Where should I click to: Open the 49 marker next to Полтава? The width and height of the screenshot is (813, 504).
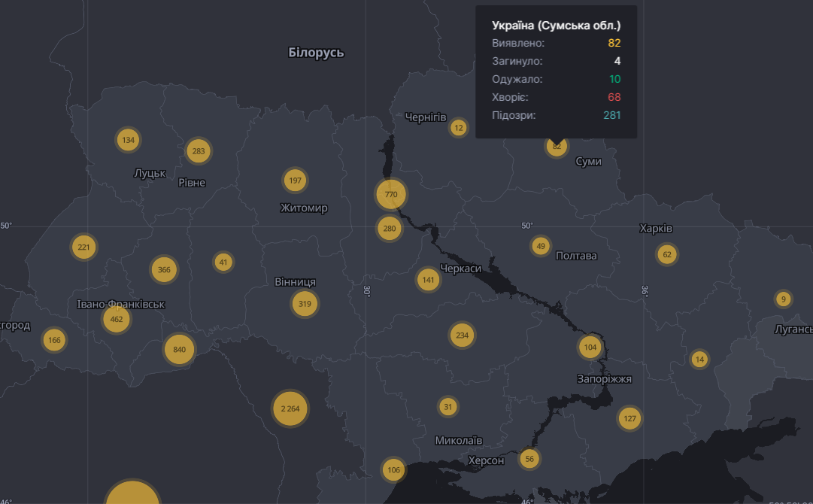[540, 246]
